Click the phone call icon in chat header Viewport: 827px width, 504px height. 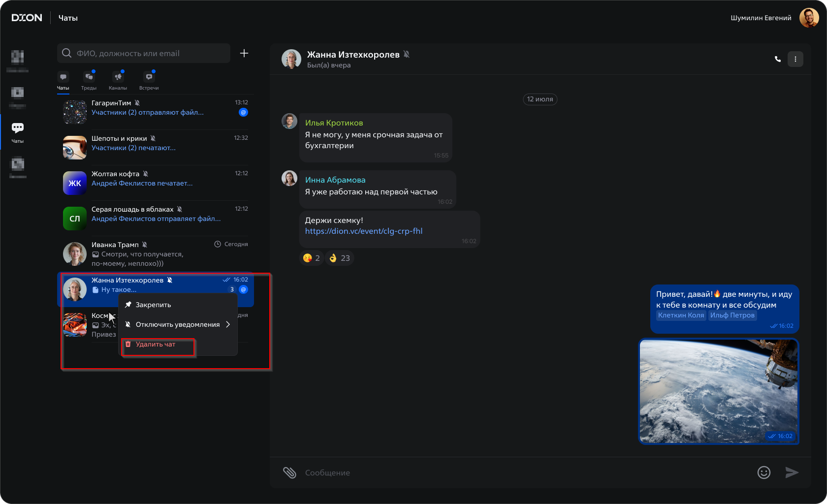(x=778, y=59)
